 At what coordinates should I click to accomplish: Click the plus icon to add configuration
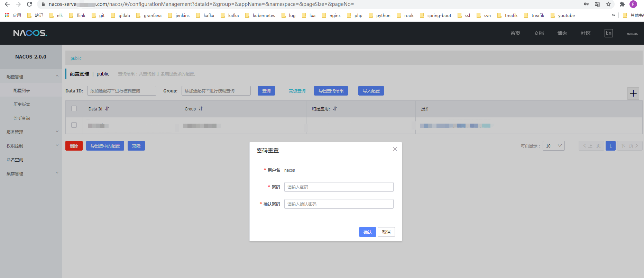click(x=633, y=93)
